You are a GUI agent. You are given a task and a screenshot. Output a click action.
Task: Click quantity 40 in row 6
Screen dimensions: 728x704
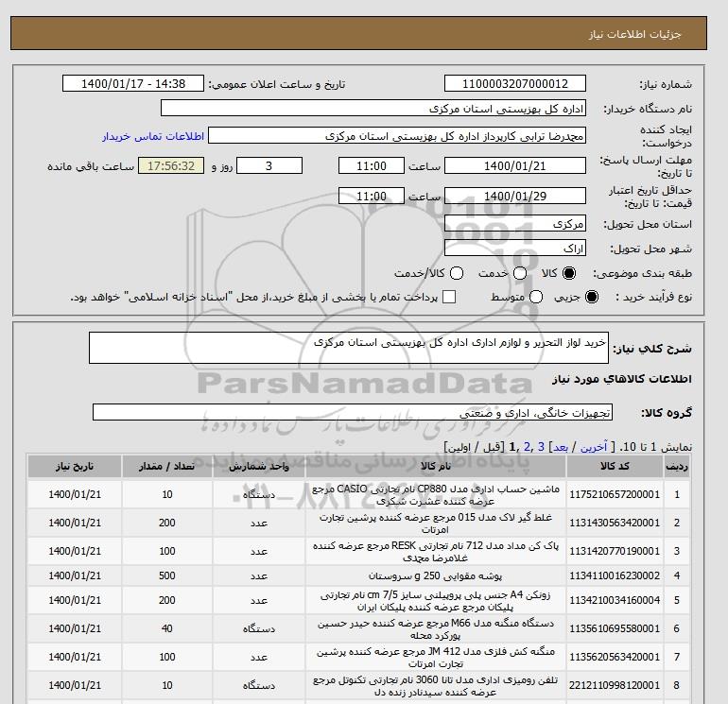(x=167, y=628)
